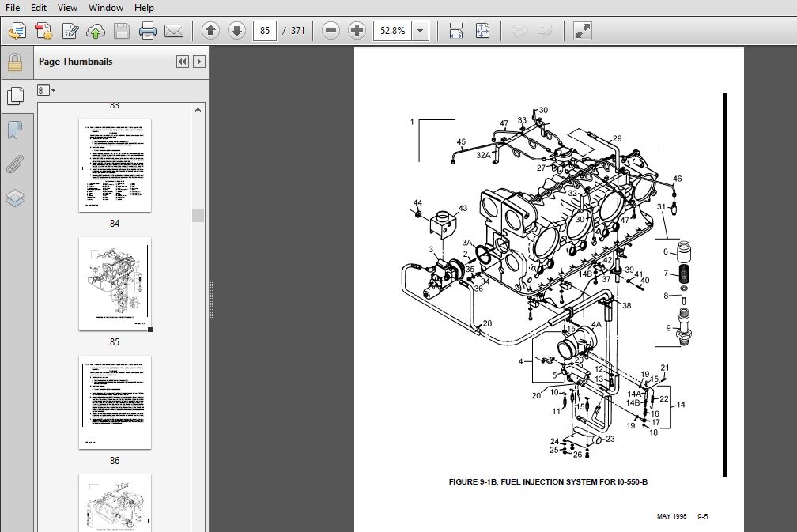
Task: Click the 9-5 page number in footer
Action: [x=702, y=516]
